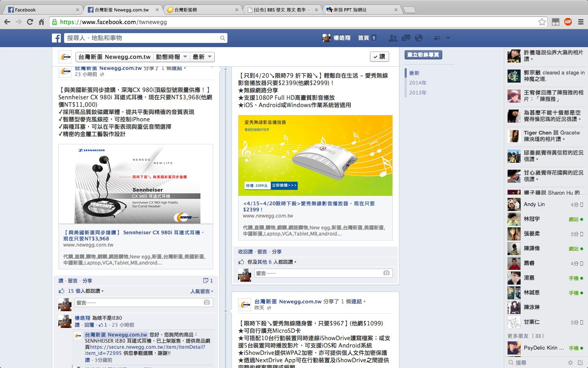Open the 愛秀無線影音播放器 banner image
588x368 pixels.
pyautogui.click(x=315, y=155)
